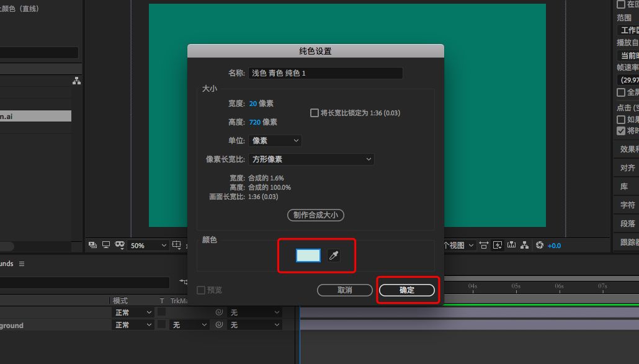The height and width of the screenshot is (364, 639).
Task: Open the 效果和预设 panel tab
Action: coord(629,149)
